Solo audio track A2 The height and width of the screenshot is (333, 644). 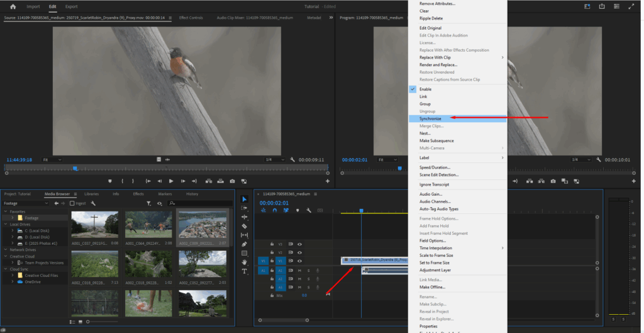[308, 279]
